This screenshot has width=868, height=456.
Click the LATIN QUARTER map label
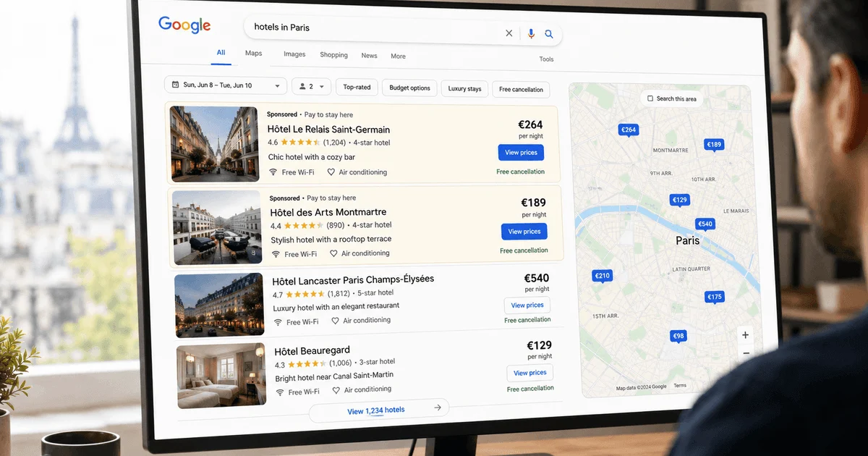[689, 269]
